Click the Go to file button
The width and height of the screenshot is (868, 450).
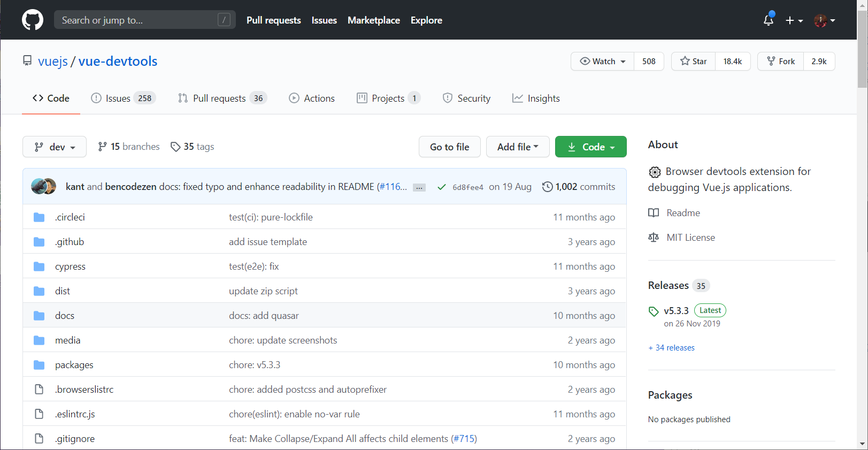pos(450,147)
